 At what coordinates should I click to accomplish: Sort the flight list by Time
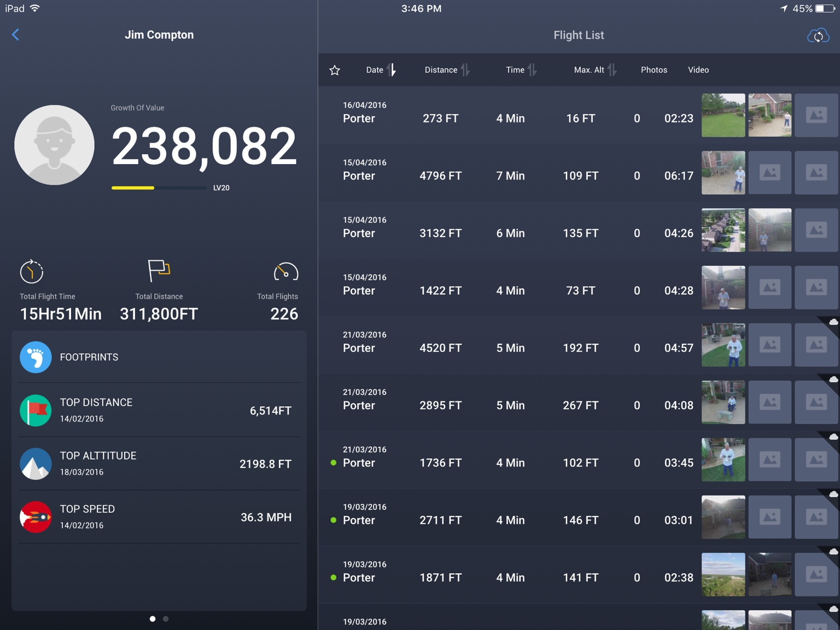pos(521,70)
